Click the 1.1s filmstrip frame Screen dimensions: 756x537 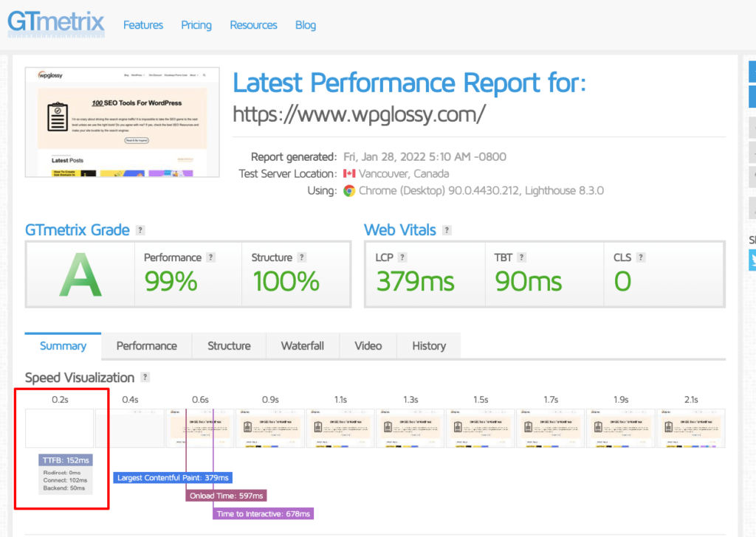pyautogui.click(x=340, y=428)
